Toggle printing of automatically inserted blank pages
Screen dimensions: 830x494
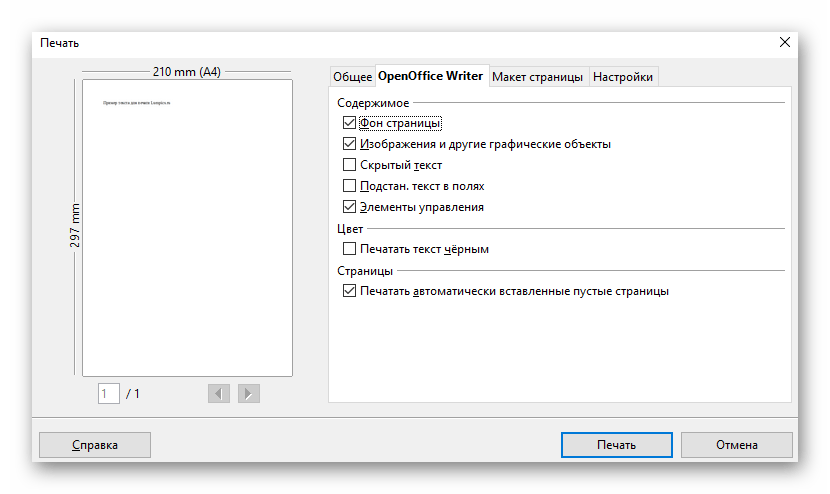pyautogui.click(x=349, y=291)
